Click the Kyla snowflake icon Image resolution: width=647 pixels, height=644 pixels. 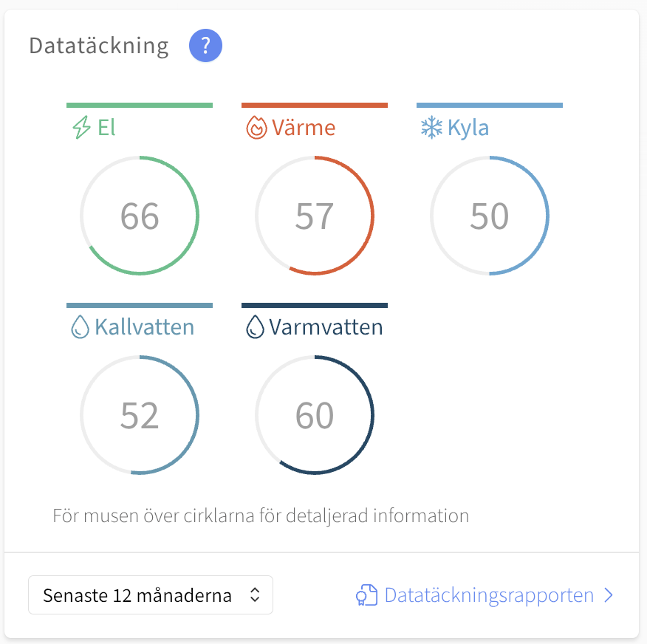point(431,128)
